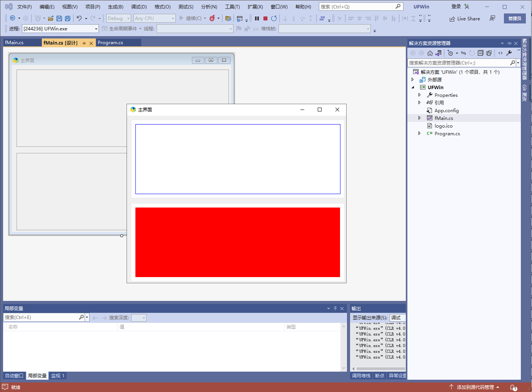Select logo.ico in Solution Explorer
This screenshot has width=532, height=392.
pyautogui.click(x=444, y=126)
